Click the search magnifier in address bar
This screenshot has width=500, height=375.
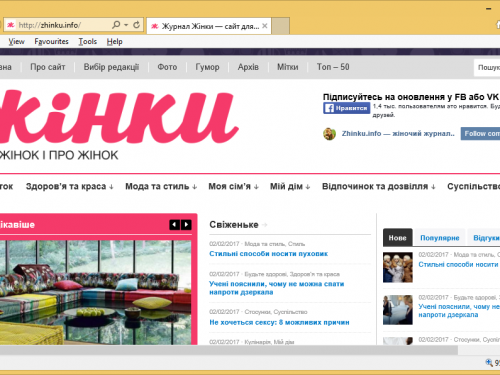(116, 25)
